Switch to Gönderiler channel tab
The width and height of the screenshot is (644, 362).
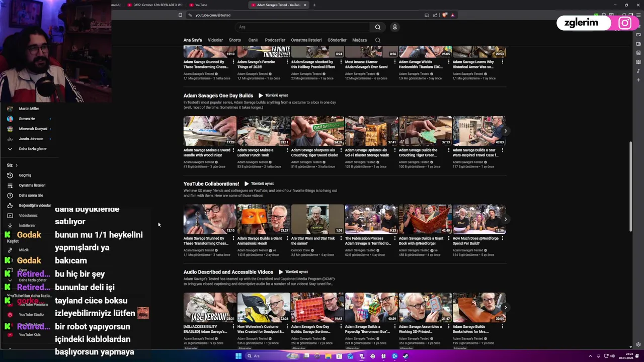337,40
